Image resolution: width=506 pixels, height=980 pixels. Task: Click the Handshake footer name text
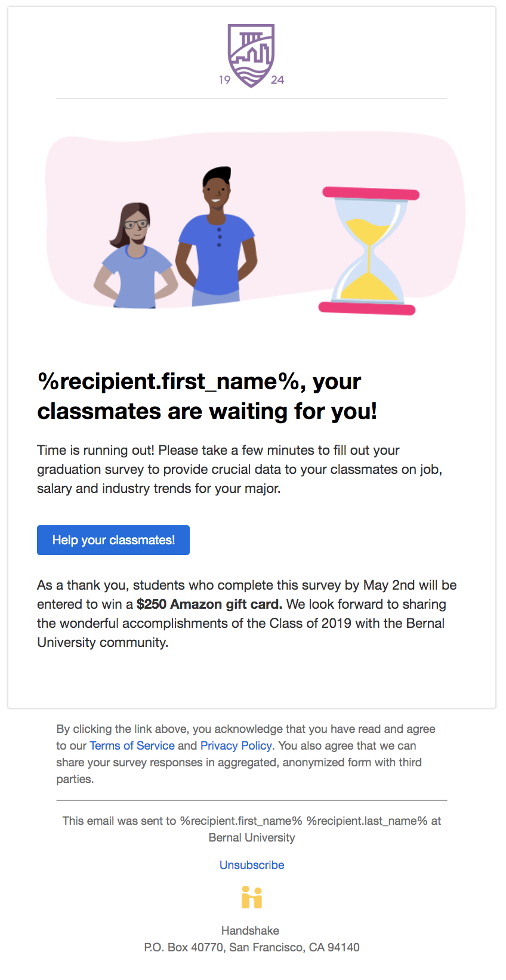(x=251, y=930)
